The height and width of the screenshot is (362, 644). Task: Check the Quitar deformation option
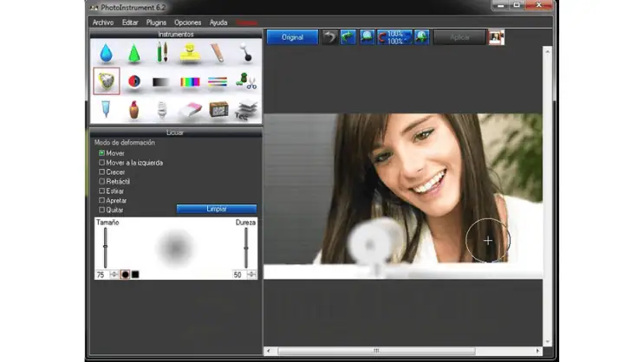[x=102, y=210]
